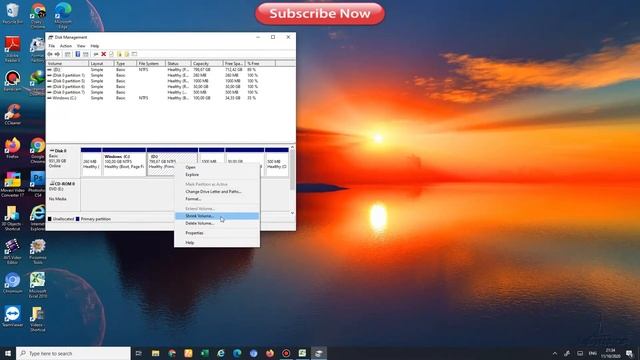640x360 pixels.
Task: Open the 3D Objects shortcut icon
Action: click(x=12, y=218)
